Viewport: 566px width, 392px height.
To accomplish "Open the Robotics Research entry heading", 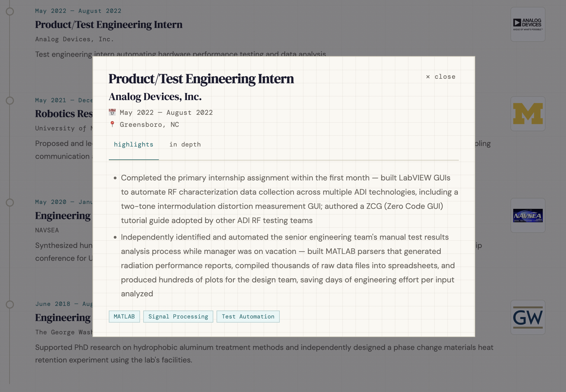I will tap(64, 114).
